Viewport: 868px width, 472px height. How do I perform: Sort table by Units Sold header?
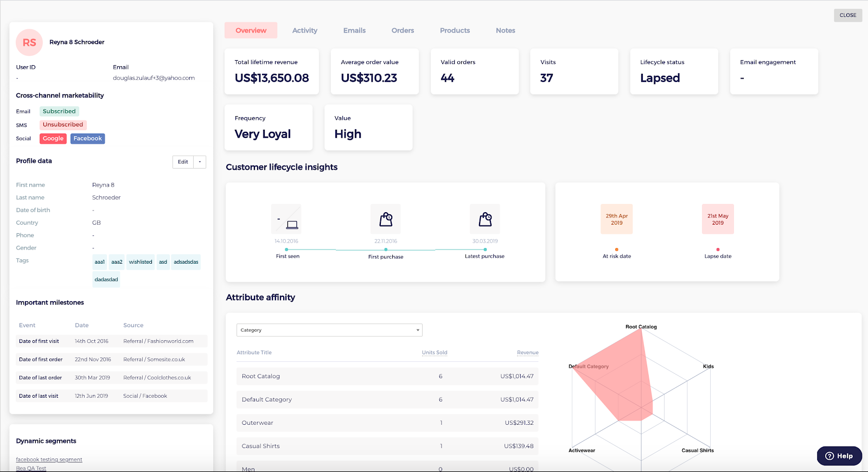[x=435, y=353]
